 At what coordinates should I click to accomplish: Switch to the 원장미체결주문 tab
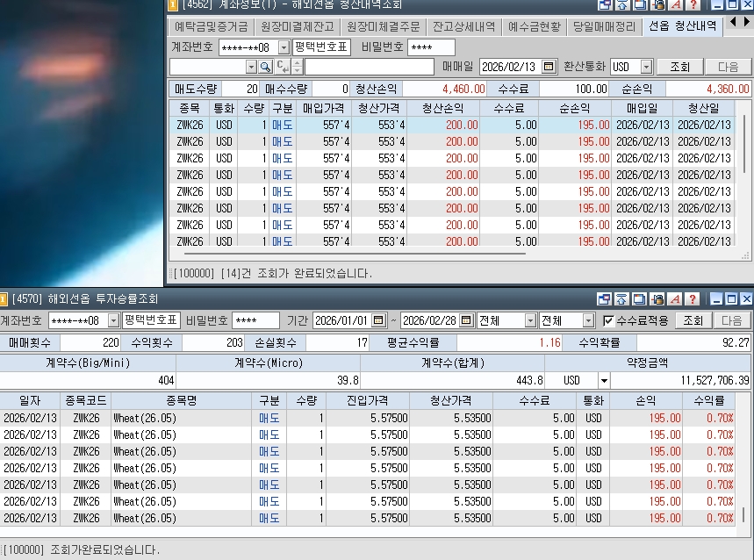tap(384, 26)
